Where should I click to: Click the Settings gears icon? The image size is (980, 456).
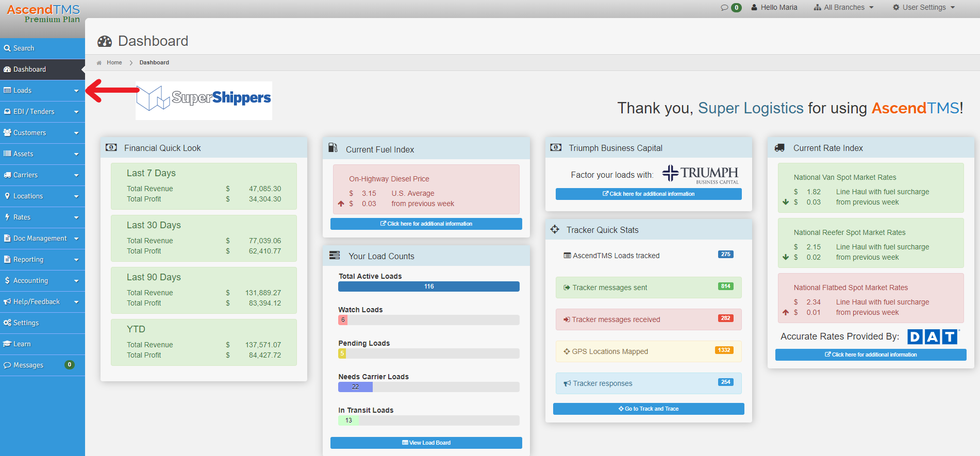[7, 323]
